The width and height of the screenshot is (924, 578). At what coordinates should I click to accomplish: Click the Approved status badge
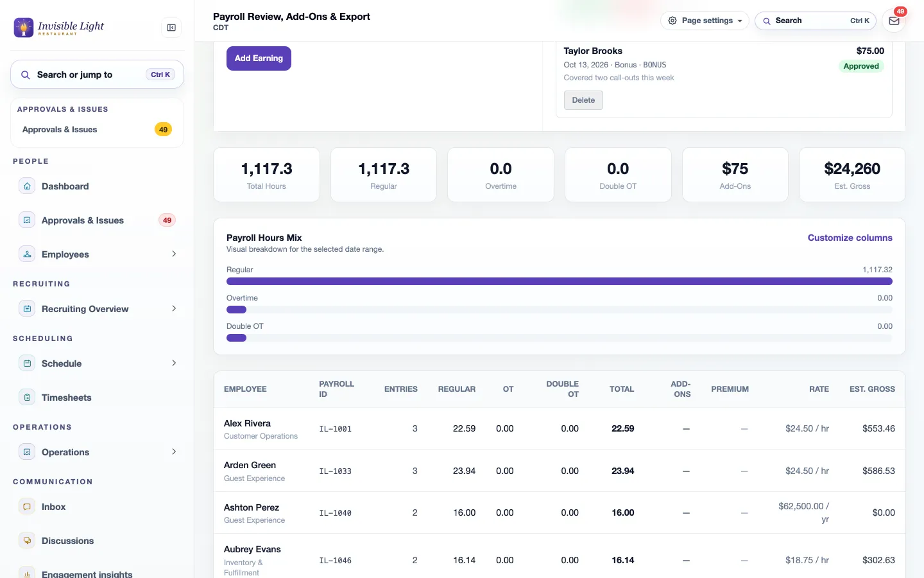pos(861,66)
